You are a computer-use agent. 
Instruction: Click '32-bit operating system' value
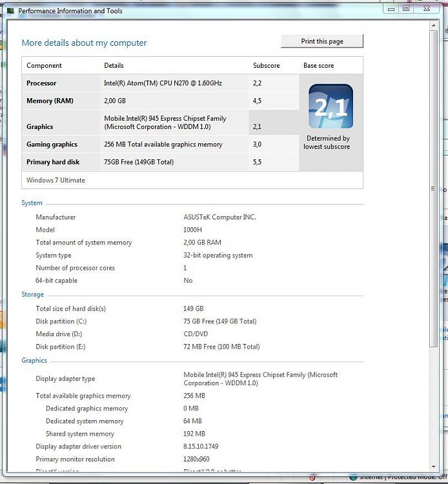coord(218,256)
